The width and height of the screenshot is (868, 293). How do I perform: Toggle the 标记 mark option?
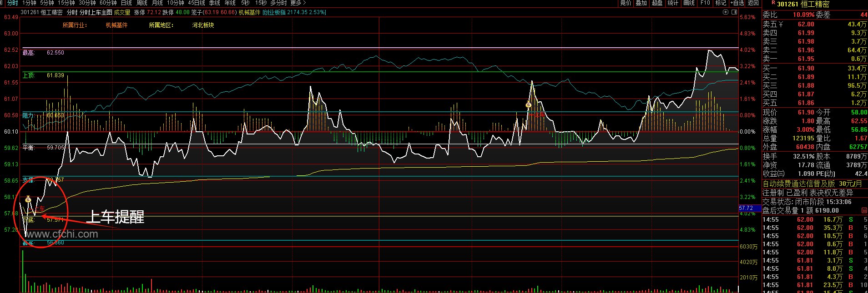click(x=721, y=3)
